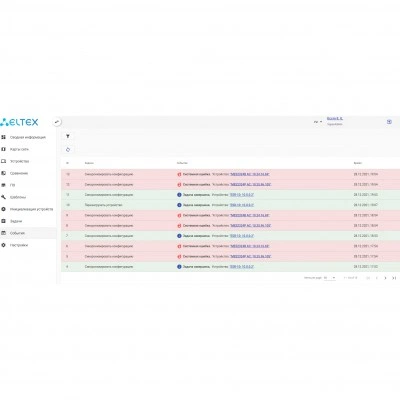Screen dimensions: 400x400
Task: Collapse the sidebar with the round arrow button
Action: (57, 122)
